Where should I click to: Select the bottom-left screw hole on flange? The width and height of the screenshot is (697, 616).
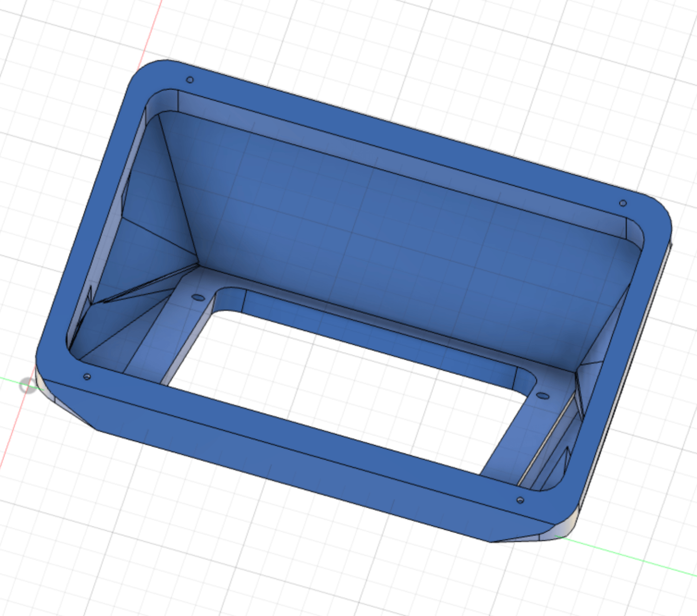[x=87, y=377]
